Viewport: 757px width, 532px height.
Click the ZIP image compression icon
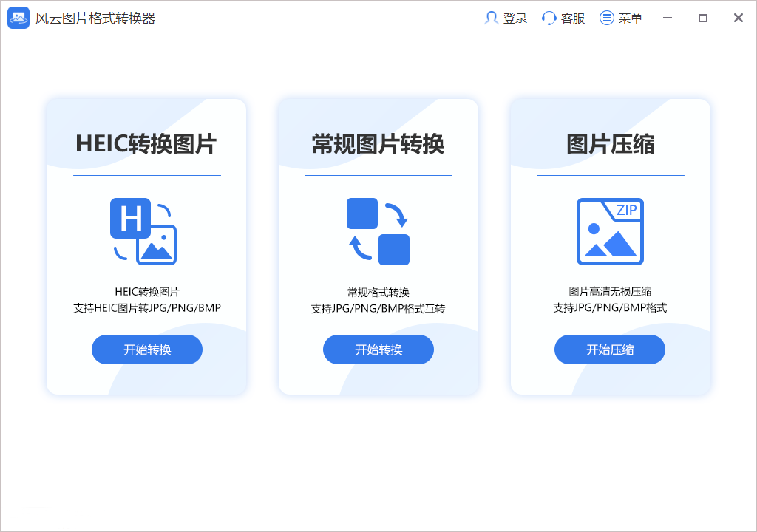(x=610, y=231)
